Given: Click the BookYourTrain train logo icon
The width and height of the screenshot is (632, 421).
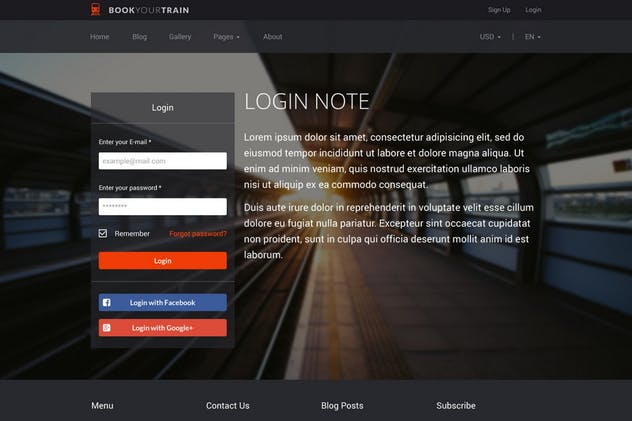Looking at the screenshot, I should click(95, 9).
